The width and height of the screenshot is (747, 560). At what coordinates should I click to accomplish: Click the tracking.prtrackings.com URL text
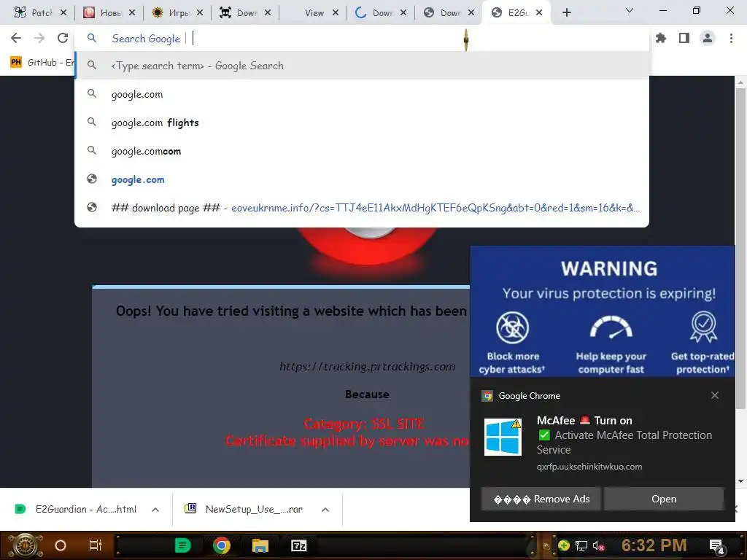[368, 366]
